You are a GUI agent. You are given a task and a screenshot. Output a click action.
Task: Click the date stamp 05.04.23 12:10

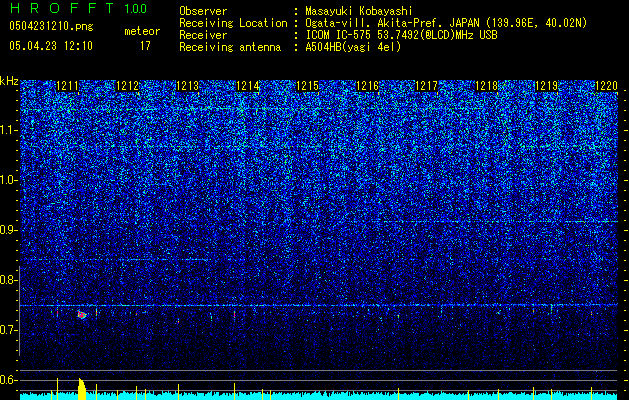click(x=51, y=46)
